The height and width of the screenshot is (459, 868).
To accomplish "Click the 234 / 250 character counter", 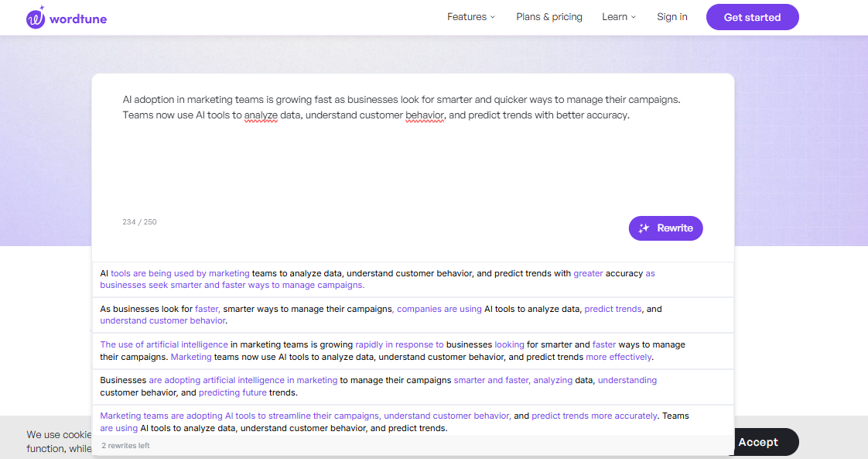I will coord(139,222).
